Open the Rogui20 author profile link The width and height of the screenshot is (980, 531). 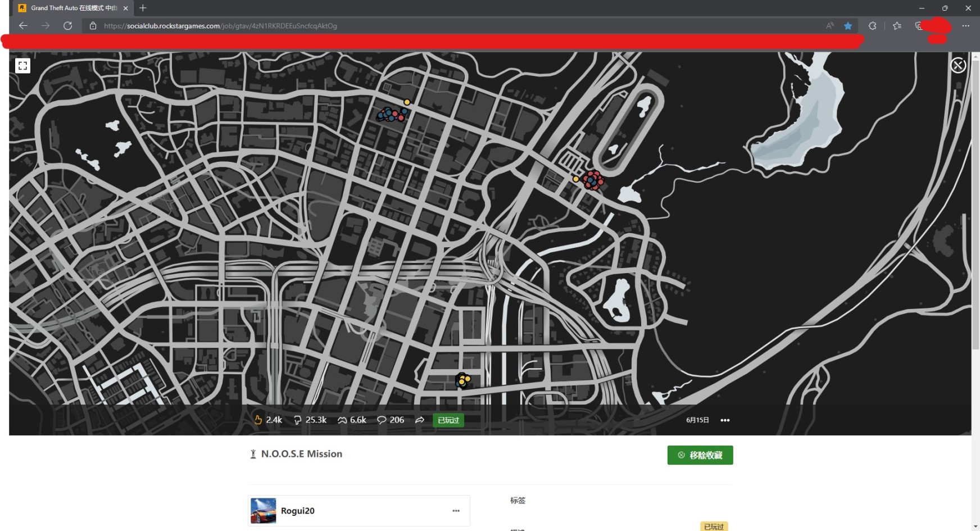coord(298,511)
